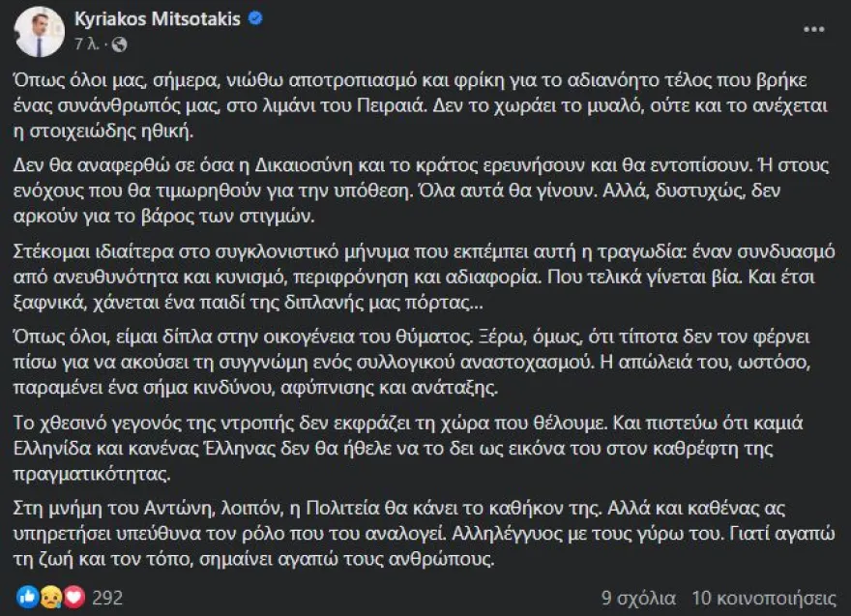Click the blue Like reaction icon
Screen dimensions: 851x616
(26, 597)
